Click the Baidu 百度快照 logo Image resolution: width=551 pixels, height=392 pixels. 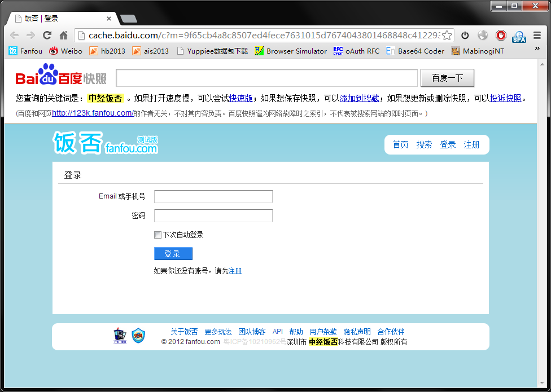pos(61,74)
